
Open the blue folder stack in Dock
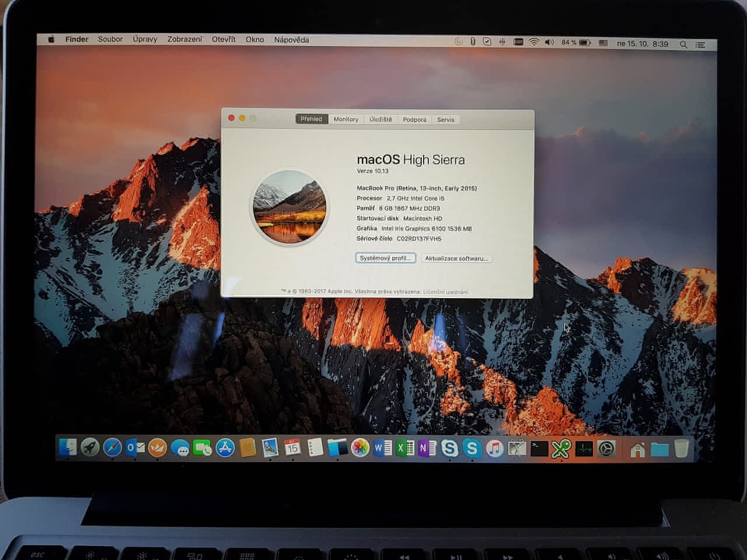(x=659, y=449)
